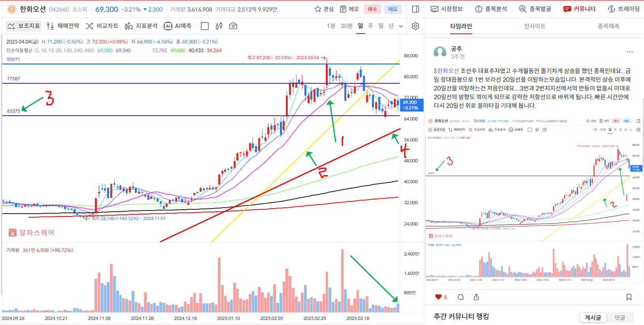Switch to 인사이트 tab
This screenshot has width=644, height=325.
(x=535, y=26)
